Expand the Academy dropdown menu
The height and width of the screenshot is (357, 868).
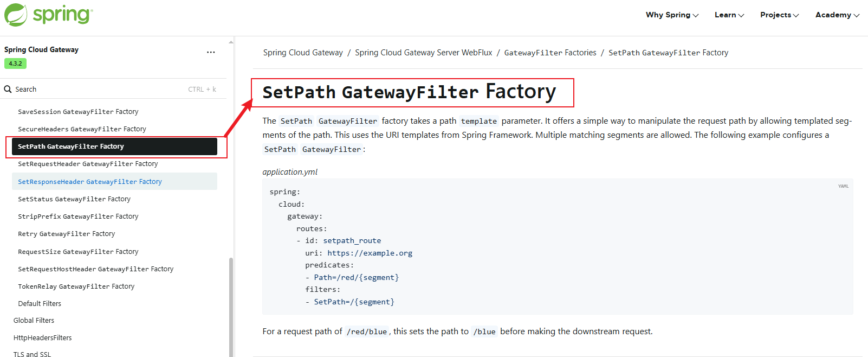(x=837, y=15)
